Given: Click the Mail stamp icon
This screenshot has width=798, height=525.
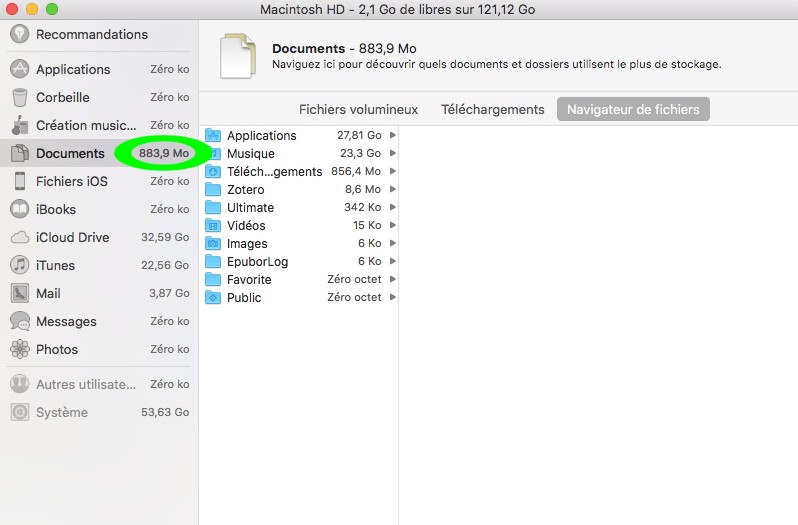Looking at the screenshot, I should (x=19, y=293).
